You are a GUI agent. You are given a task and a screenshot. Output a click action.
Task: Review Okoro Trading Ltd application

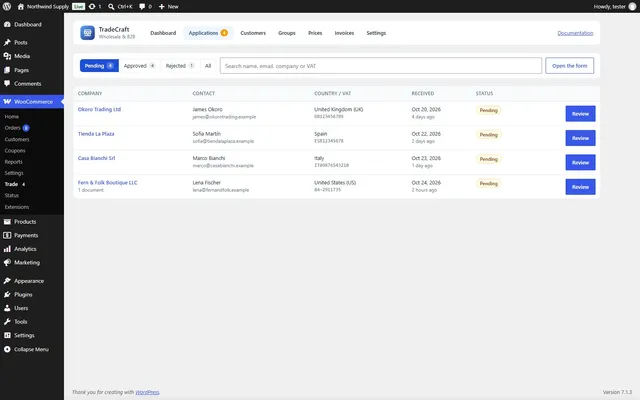580,114
